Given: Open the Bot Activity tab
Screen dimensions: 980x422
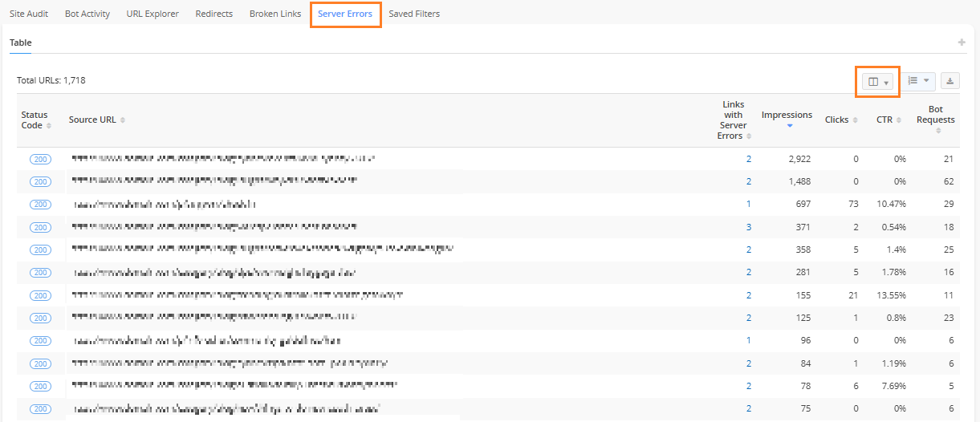Looking at the screenshot, I should 87,14.
